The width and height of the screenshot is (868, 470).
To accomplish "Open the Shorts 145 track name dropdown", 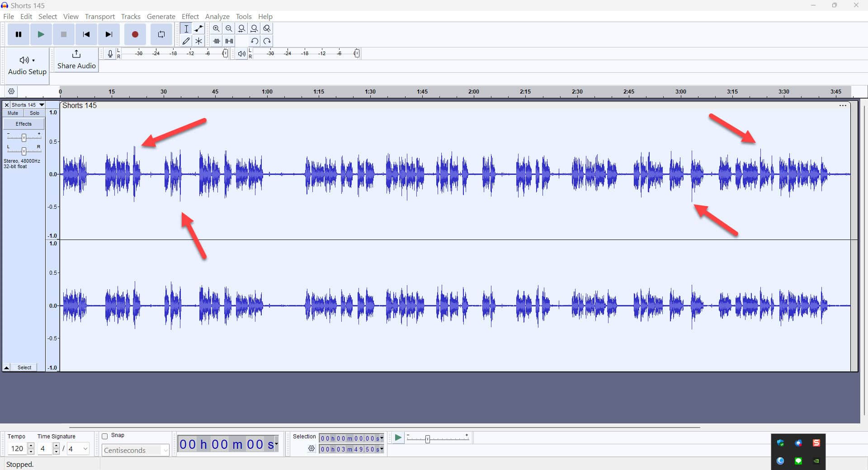I will 41,105.
